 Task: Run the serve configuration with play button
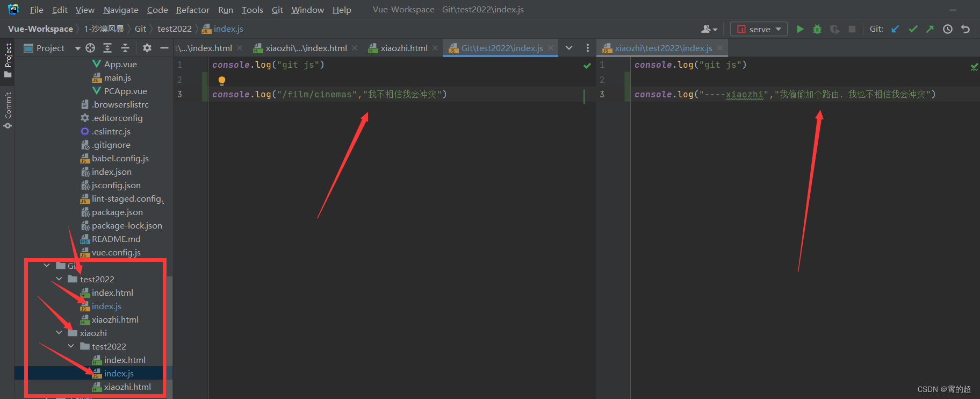pos(800,29)
